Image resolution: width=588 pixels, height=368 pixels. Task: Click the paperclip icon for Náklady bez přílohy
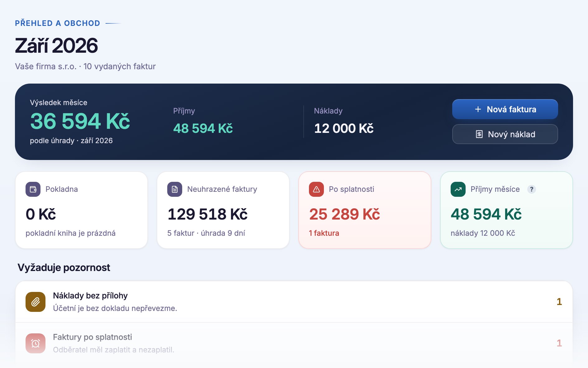tap(36, 302)
